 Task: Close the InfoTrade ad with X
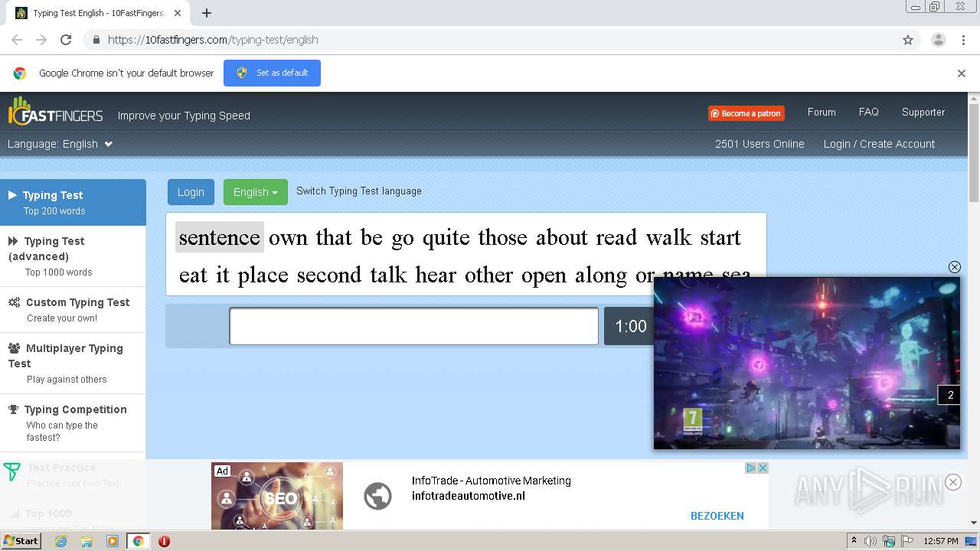coord(763,468)
